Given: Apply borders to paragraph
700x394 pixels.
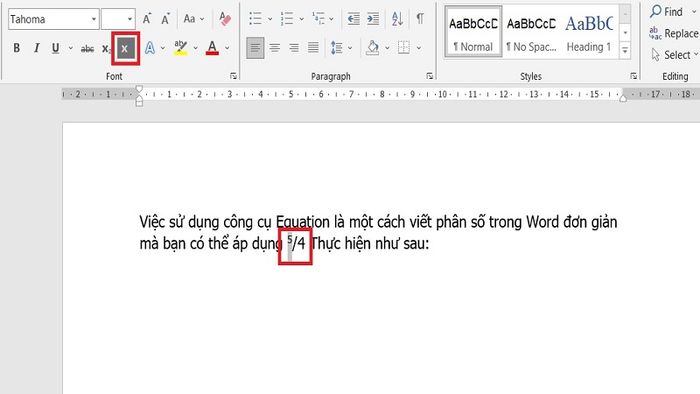Looking at the screenshot, I should (x=404, y=48).
